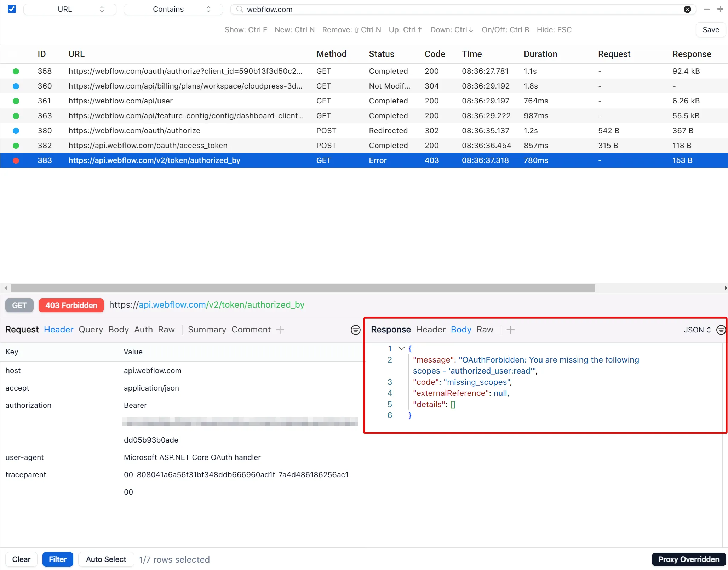728x570 pixels.
Task: Open the URL filter field dropdown
Action: (69, 9)
